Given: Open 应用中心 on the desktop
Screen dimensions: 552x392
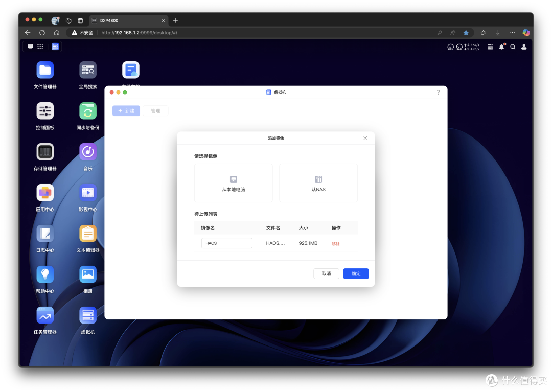Looking at the screenshot, I should [45, 193].
